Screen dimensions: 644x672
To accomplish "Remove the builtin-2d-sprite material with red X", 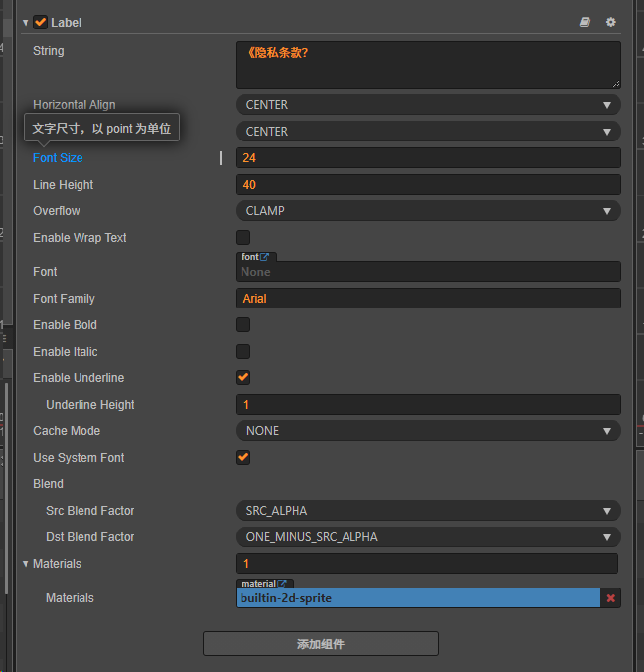I will click(x=611, y=598).
